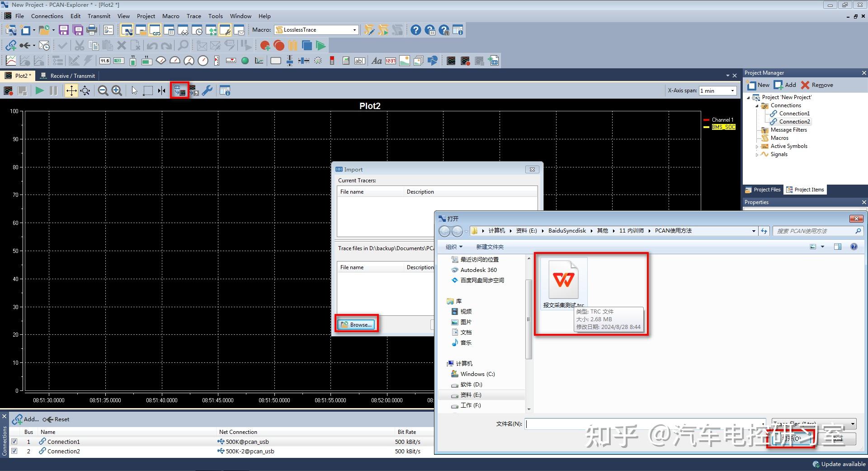
Task: Click the zoom out magnifier icon
Action: (103, 91)
